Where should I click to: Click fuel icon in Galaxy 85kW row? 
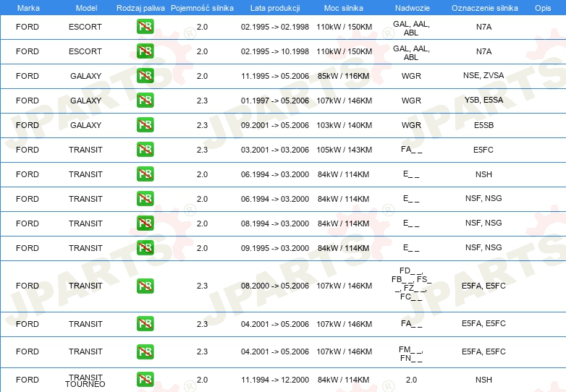[x=145, y=76]
